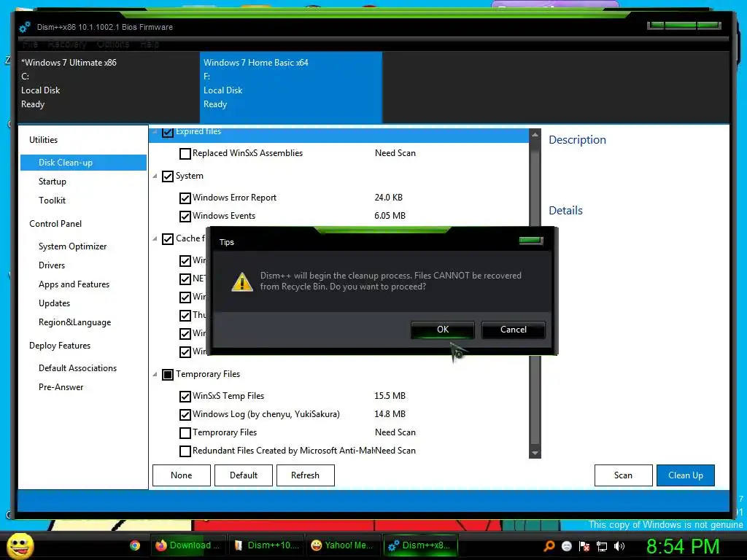Select Windows 7 Ultimate x86 image tile
This screenshot has width=747, height=560.
click(108, 87)
